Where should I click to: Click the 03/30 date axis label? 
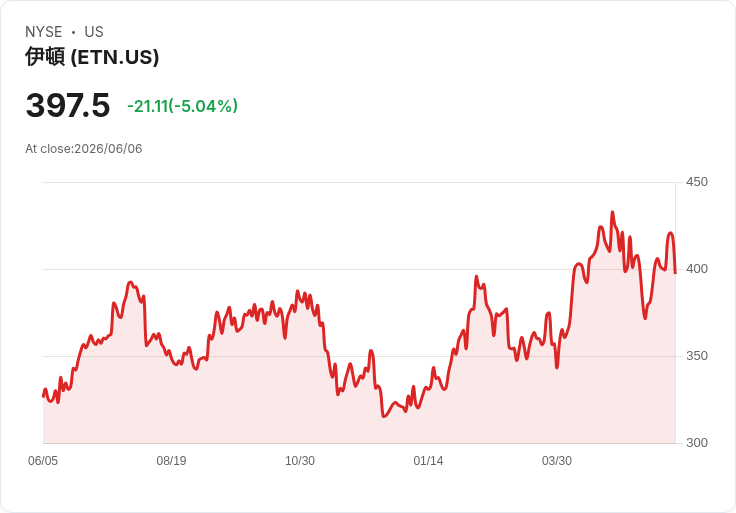tap(557, 460)
